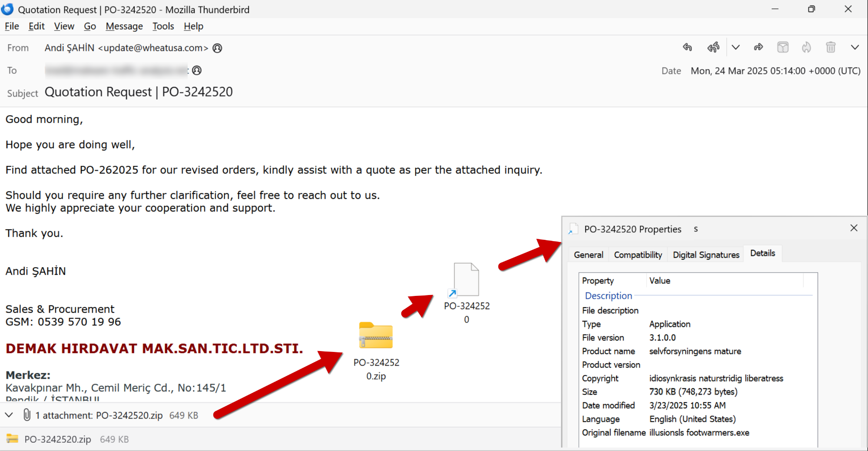This screenshot has height=451, width=868.
Task: Archive the message with Archive icon
Action: click(783, 47)
